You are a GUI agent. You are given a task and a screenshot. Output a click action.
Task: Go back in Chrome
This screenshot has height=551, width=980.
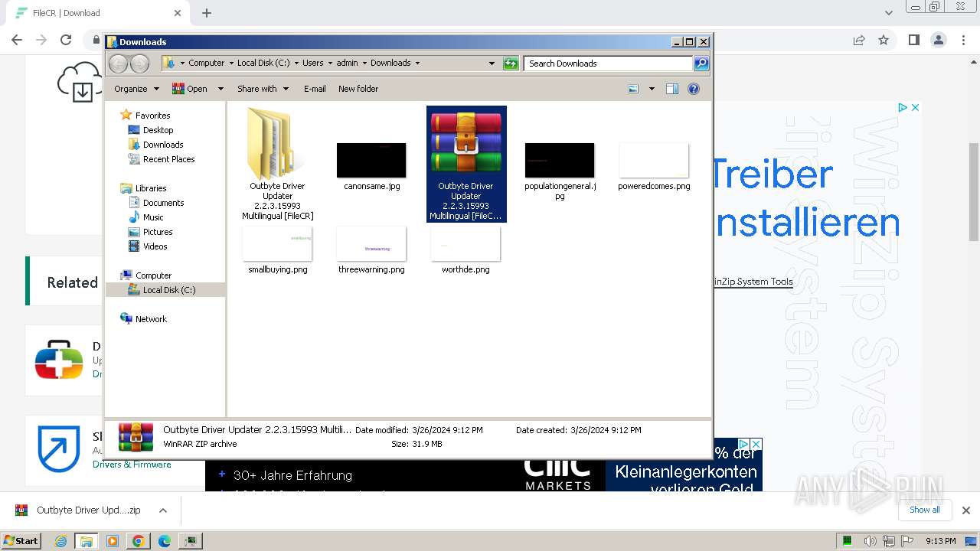tap(17, 40)
